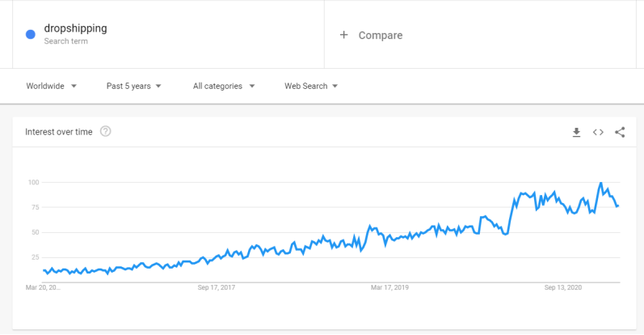Click the embed code icon
This screenshot has width=644, height=335.
[x=598, y=132]
